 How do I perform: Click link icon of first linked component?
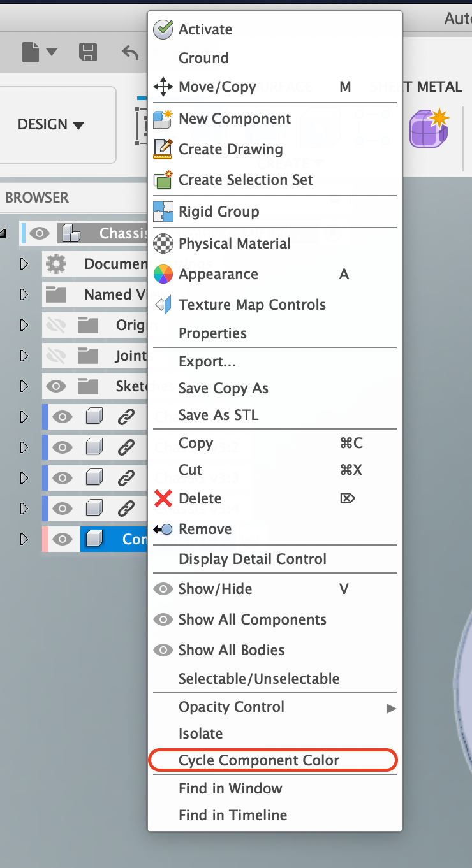point(126,417)
